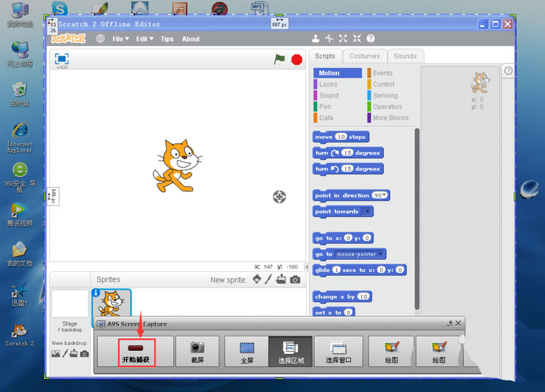Open the globe language menu

tap(100, 39)
